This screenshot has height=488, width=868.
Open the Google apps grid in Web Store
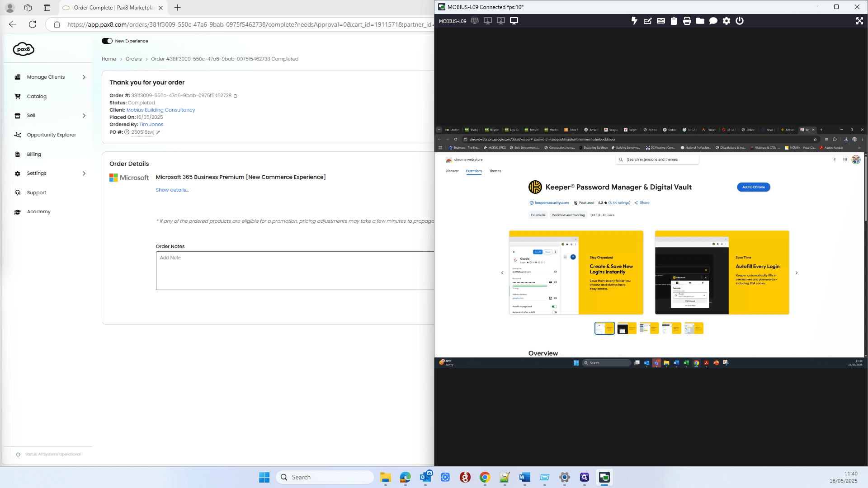845,160
